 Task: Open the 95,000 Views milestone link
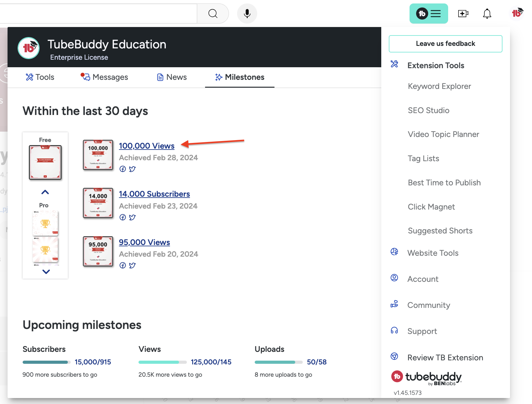[144, 243]
